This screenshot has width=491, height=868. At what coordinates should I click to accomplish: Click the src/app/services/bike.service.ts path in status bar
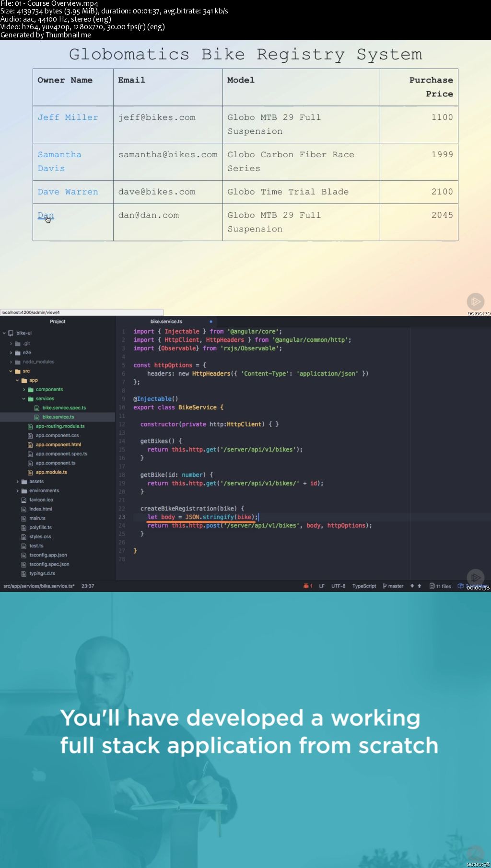(x=39, y=586)
